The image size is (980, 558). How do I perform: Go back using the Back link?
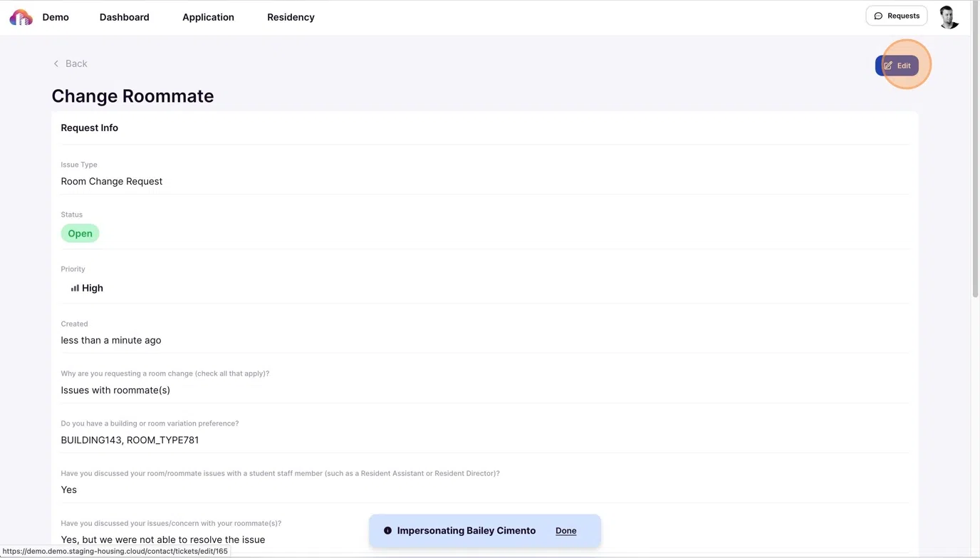(x=76, y=63)
